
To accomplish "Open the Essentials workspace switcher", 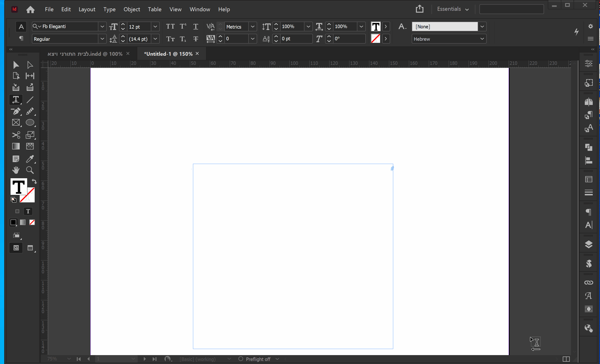I will pyautogui.click(x=453, y=9).
